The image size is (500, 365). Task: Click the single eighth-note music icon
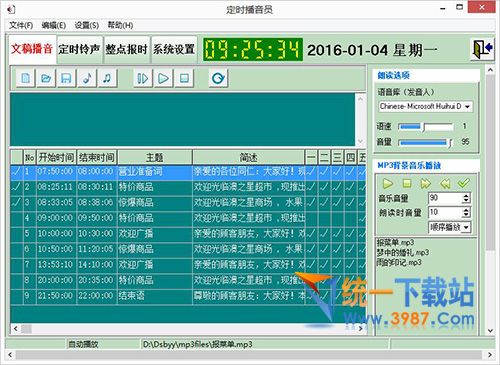pyautogui.click(x=87, y=78)
